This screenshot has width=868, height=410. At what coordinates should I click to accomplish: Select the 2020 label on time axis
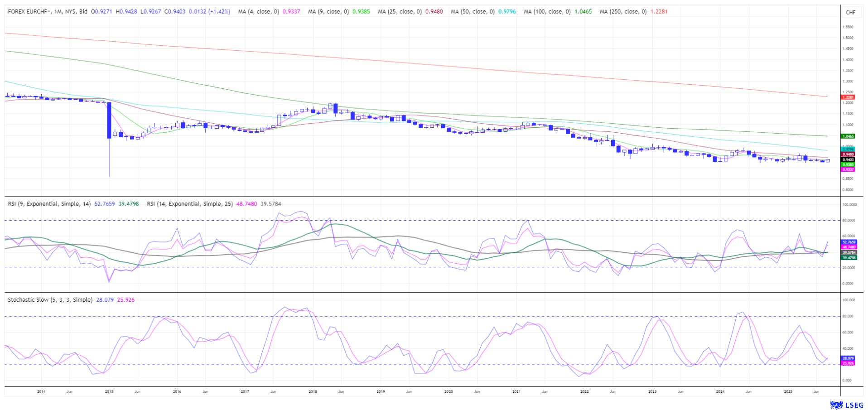coord(448,391)
